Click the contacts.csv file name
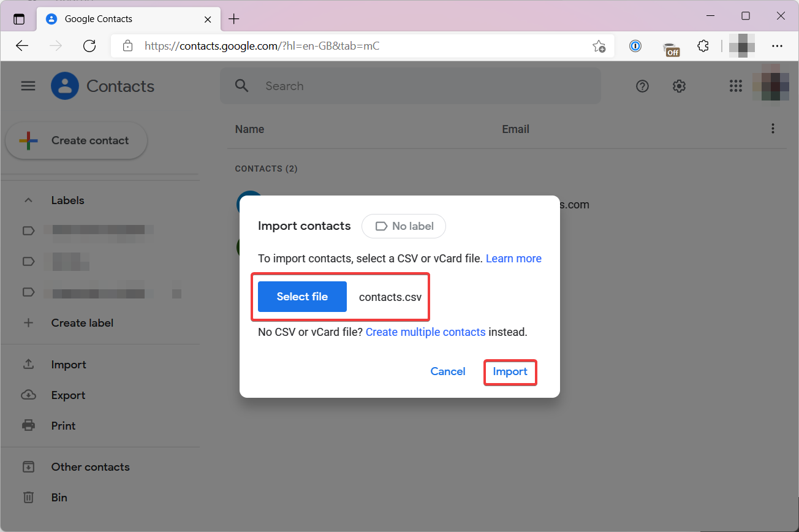This screenshot has height=532, width=799. tap(390, 297)
